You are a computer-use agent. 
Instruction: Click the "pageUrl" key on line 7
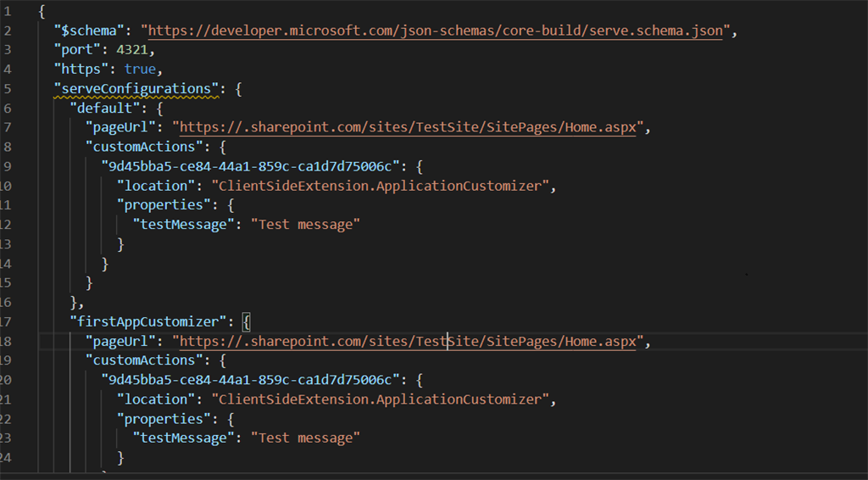point(120,127)
